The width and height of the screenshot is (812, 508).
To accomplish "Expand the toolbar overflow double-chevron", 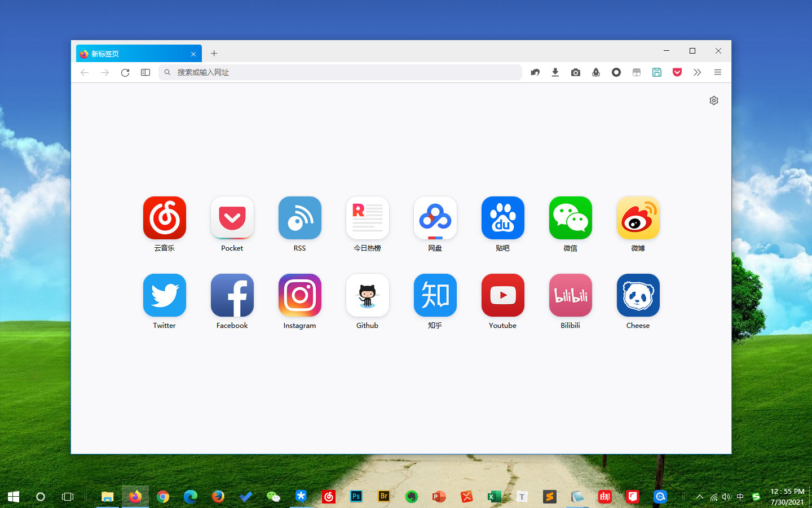I will (x=698, y=72).
